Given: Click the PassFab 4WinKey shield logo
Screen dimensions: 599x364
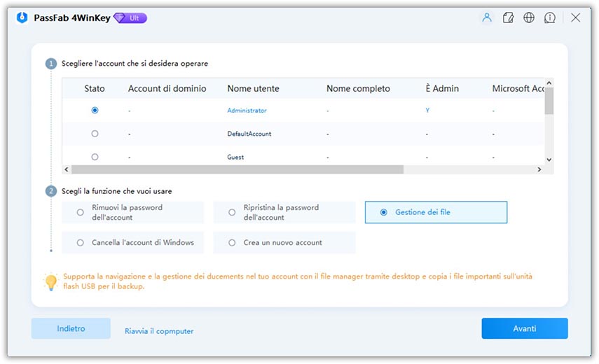Looking at the screenshot, I should coord(21,18).
